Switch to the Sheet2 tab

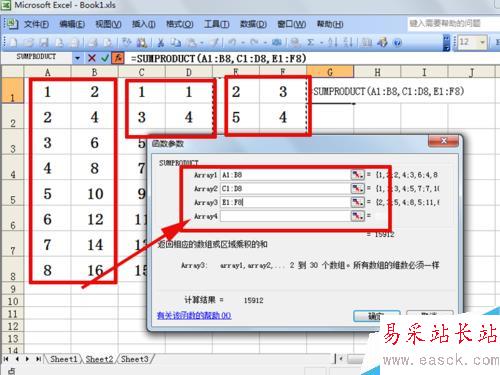pos(99,359)
